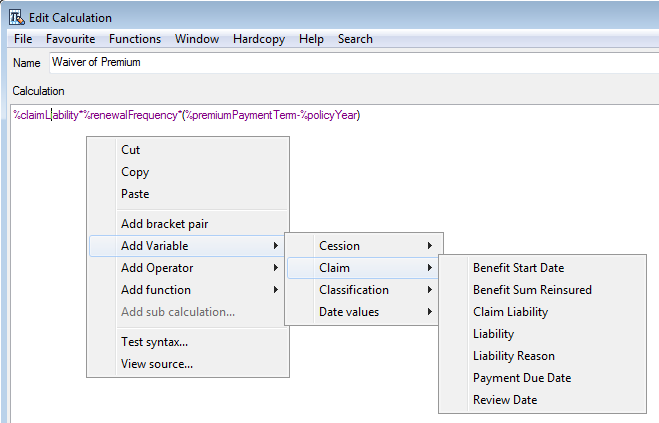Image resolution: width=659 pixels, height=423 pixels.
Task: Expand the Add Operator submenu
Action: [157, 268]
